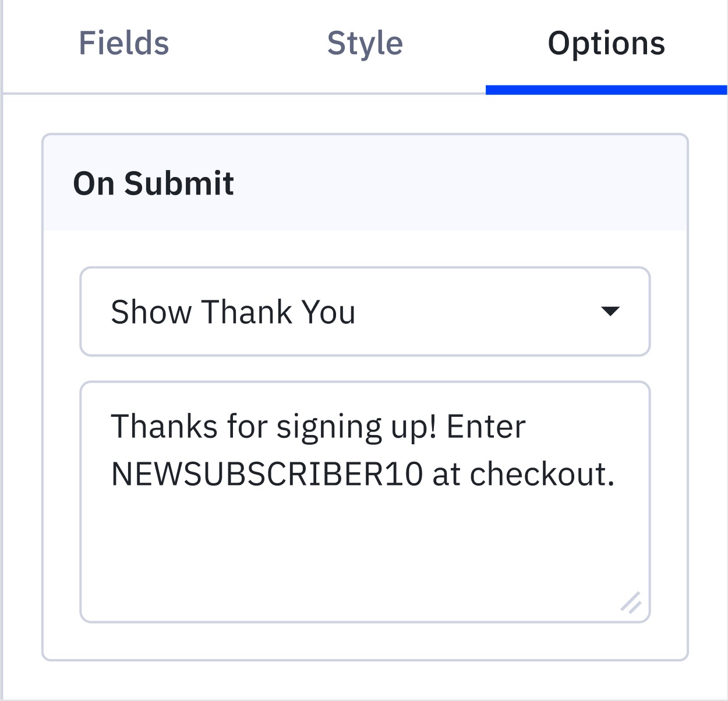Grab the textarea resize handle
728x701 pixels.
pos(631,603)
